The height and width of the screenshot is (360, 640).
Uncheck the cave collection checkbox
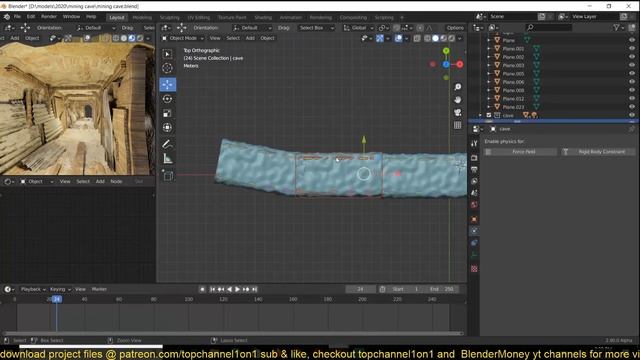pyautogui.click(x=489, y=116)
